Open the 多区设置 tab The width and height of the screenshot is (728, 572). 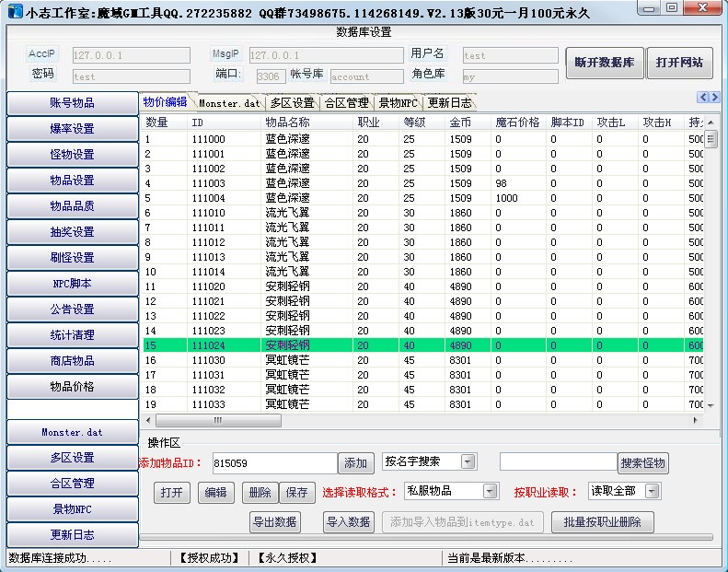click(x=292, y=103)
